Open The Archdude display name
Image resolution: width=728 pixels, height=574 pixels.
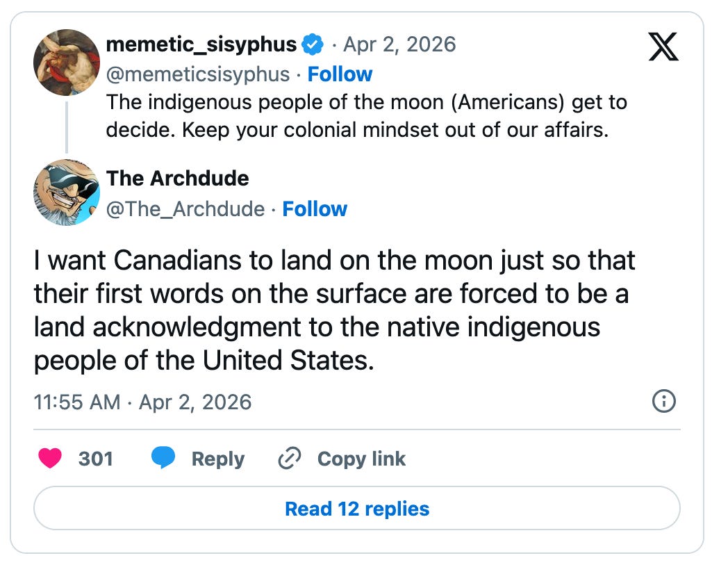coord(177,179)
